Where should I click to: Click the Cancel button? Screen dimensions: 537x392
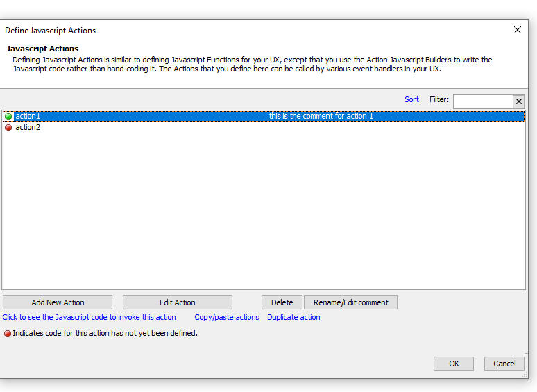504,364
